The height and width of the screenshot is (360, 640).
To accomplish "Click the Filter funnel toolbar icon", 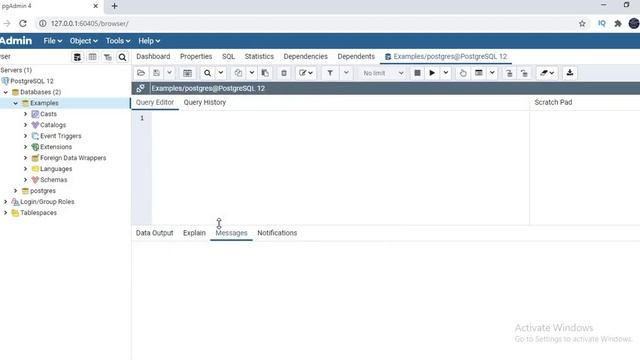I will point(330,73).
